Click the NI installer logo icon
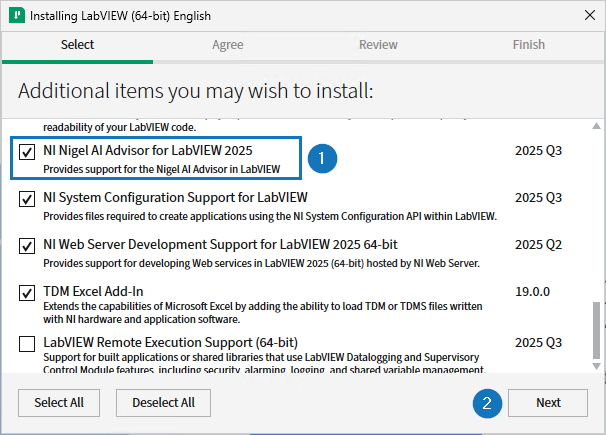The width and height of the screenshot is (606, 435). (x=17, y=15)
